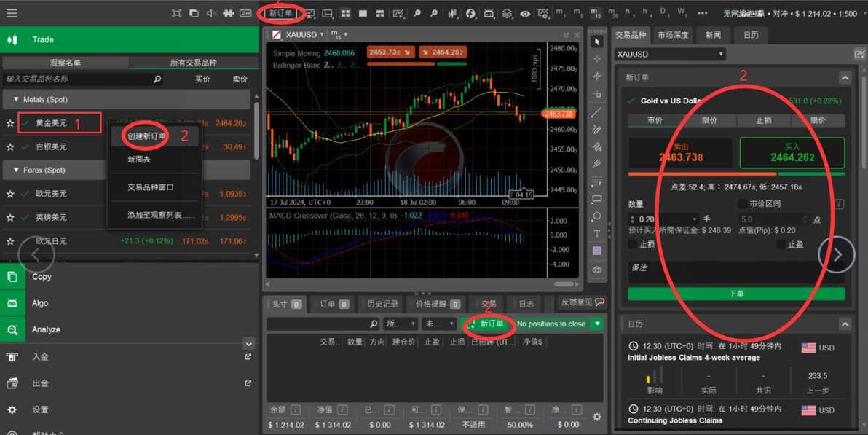Select the cursor pointer drawing tool
Viewport: 868px width, 435px height.
click(597, 42)
